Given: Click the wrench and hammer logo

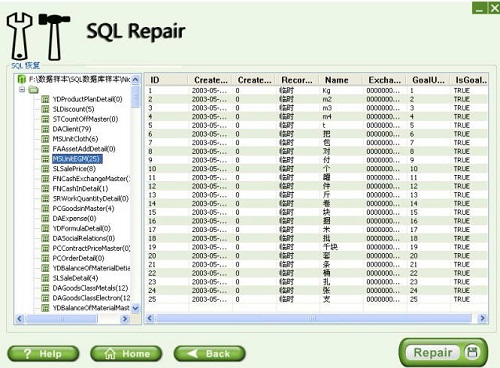Looking at the screenshot, I should [x=38, y=37].
